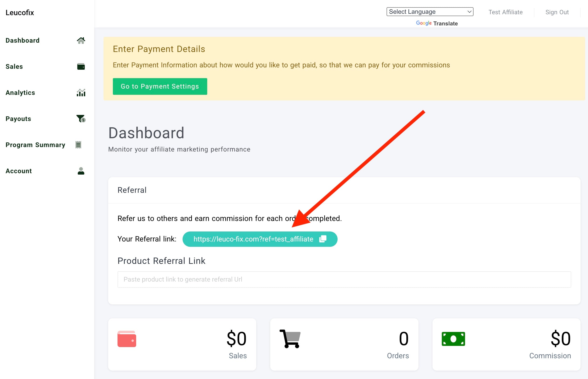Image resolution: width=588 pixels, height=379 pixels.
Task: Open the Payouts page from sidebar
Action: point(18,119)
